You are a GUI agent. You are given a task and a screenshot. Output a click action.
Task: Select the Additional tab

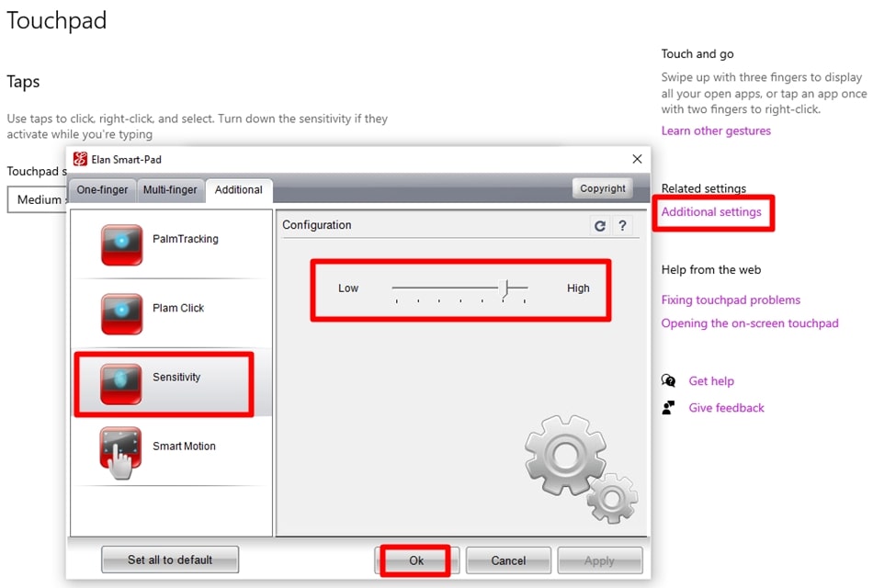pos(239,190)
